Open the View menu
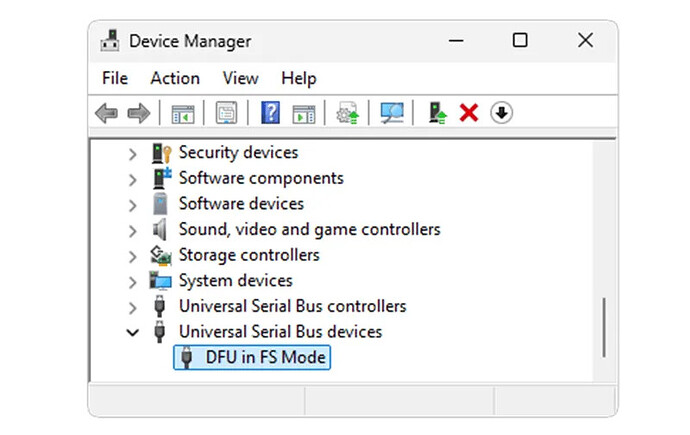 coord(240,78)
